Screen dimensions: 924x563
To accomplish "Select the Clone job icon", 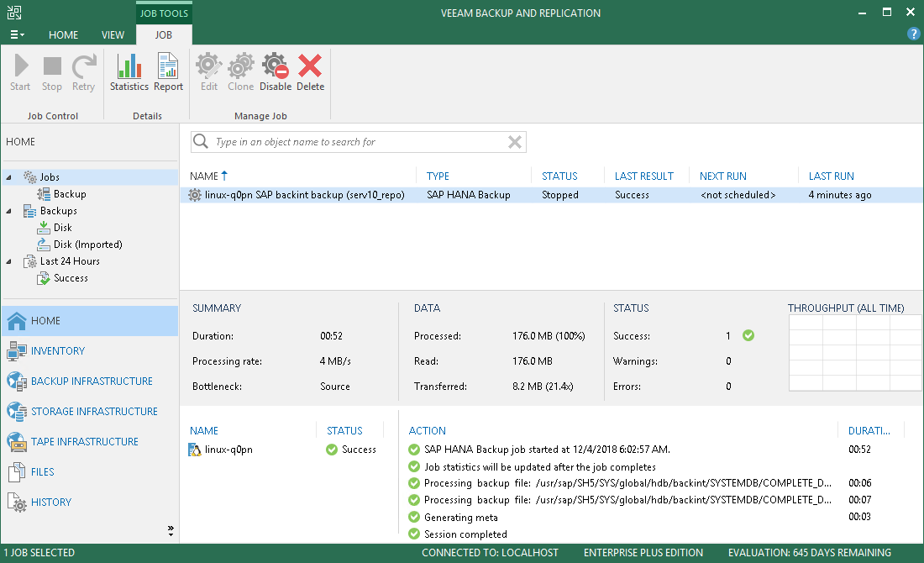I will (240, 71).
